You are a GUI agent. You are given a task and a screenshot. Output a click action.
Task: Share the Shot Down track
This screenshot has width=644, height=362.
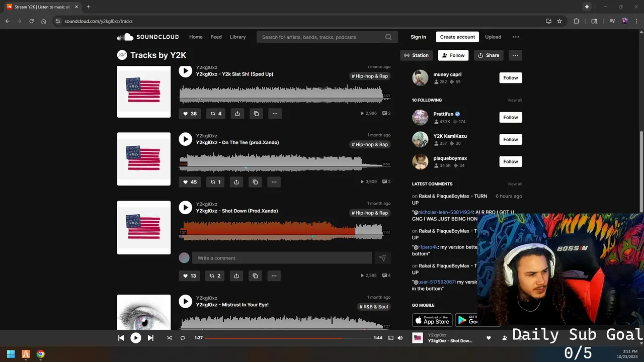pos(236,276)
